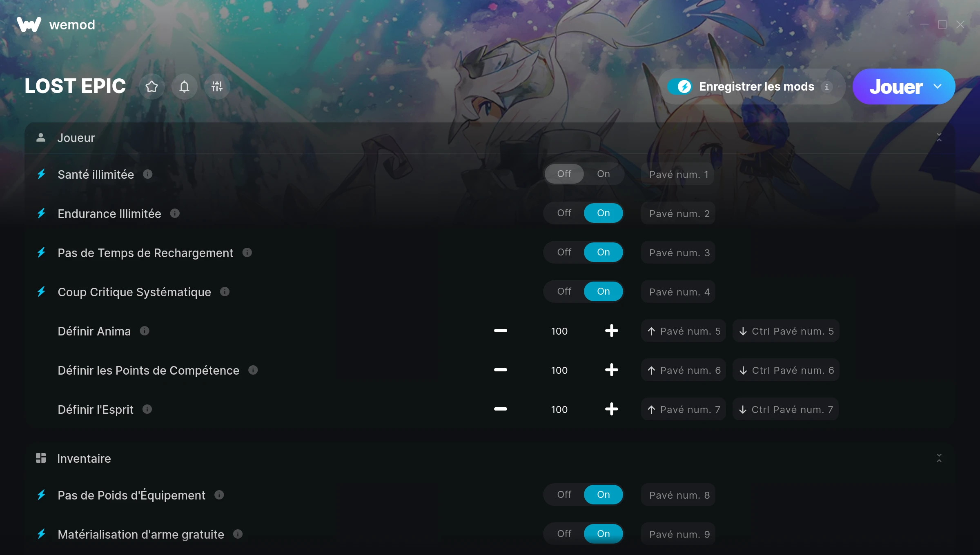Enable Santé illimitée by clicking On

click(x=603, y=174)
